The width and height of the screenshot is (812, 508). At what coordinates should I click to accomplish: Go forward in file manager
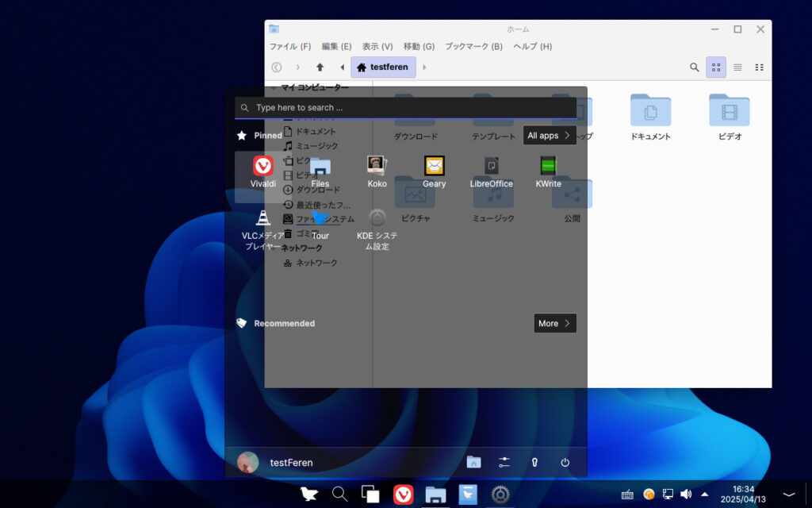pyautogui.click(x=298, y=67)
